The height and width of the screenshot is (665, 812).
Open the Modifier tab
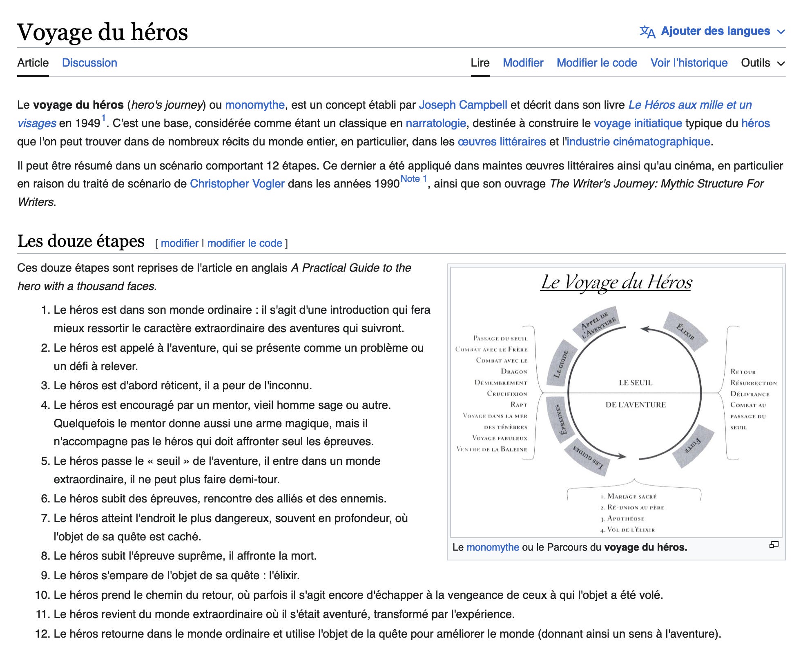pyautogui.click(x=523, y=63)
